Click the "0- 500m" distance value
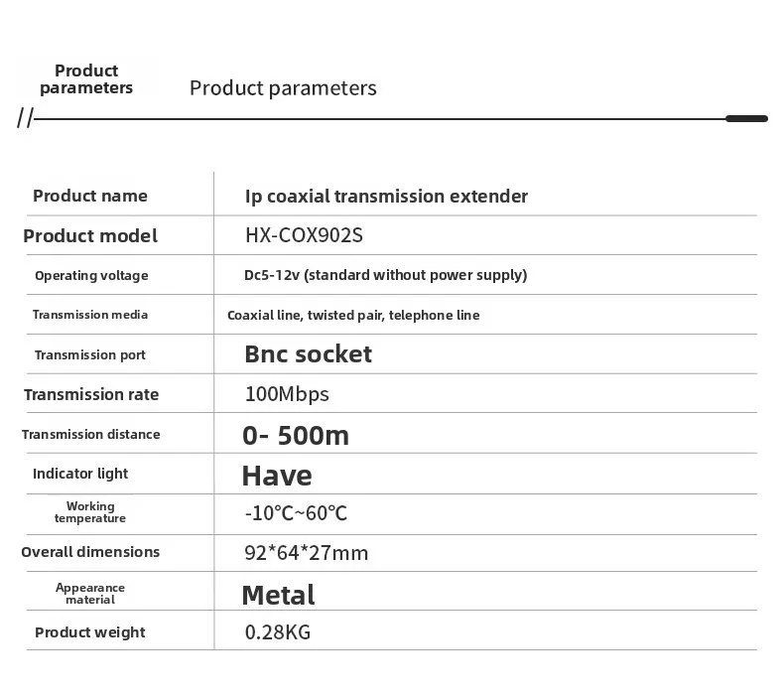The image size is (784, 695). (296, 435)
